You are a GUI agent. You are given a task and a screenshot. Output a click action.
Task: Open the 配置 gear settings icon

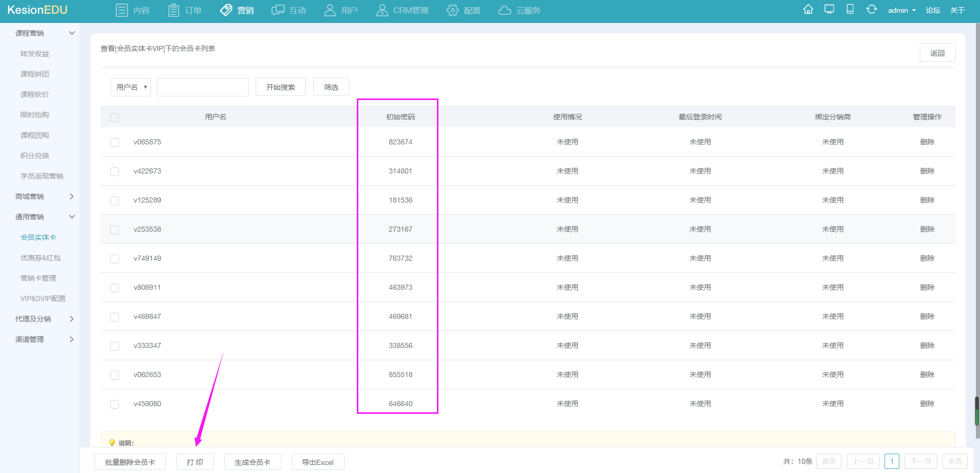pyautogui.click(x=452, y=10)
